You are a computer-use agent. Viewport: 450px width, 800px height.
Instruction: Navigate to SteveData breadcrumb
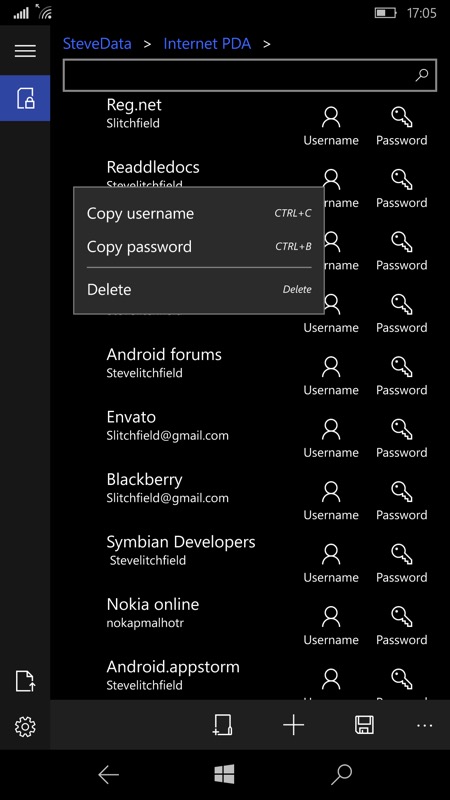click(x=97, y=44)
